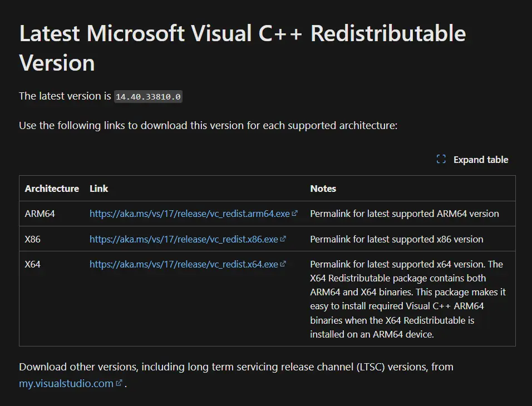This screenshot has width=532, height=406.
Task: Click external-link icon after the arm64.exe link
Action: tap(294, 213)
